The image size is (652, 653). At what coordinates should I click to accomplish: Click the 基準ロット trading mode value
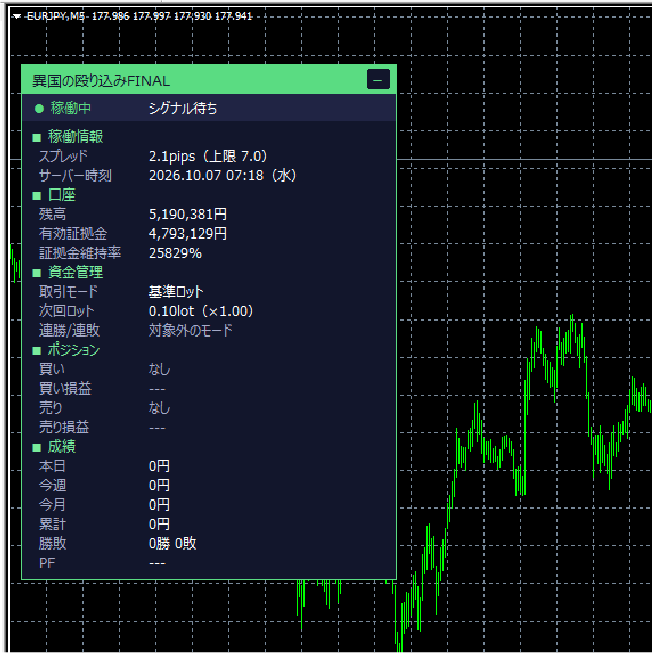[176, 292]
